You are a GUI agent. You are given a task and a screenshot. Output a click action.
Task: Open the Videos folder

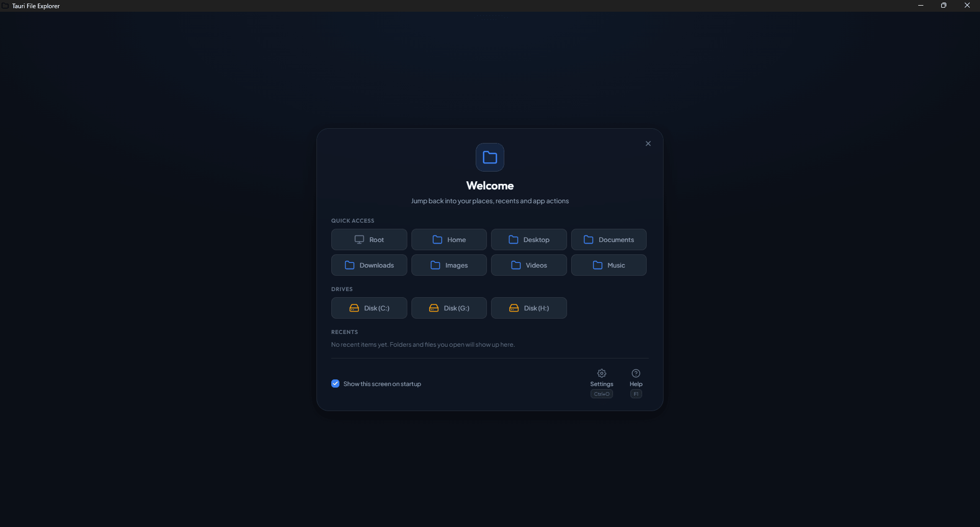point(529,265)
